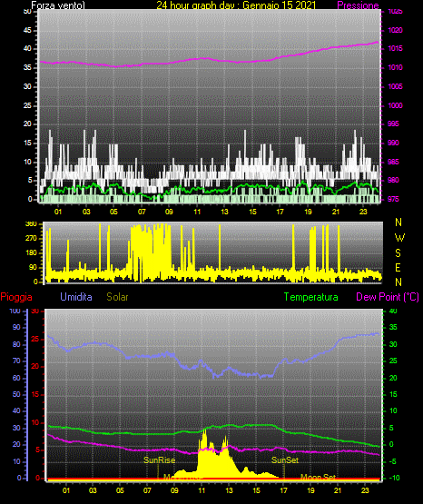Viewport: 423px width, 504px height.
Task: Click the magenta 'Pressione' legend label
Action: point(358,5)
